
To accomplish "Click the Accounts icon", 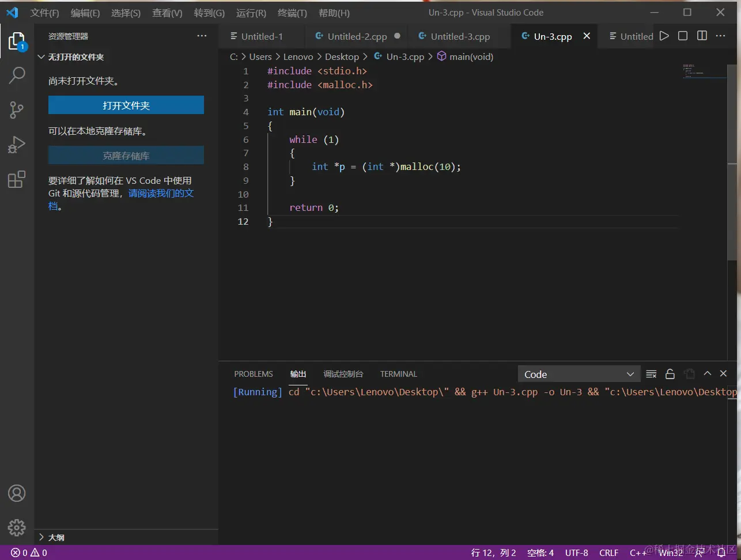I will [x=17, y=494].
